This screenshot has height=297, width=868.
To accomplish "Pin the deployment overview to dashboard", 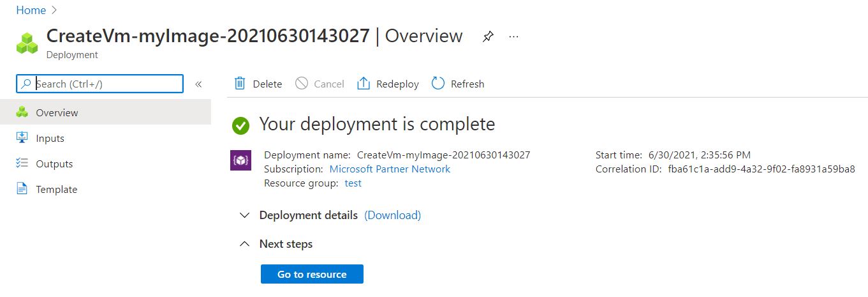I will [x=488, y=36].
